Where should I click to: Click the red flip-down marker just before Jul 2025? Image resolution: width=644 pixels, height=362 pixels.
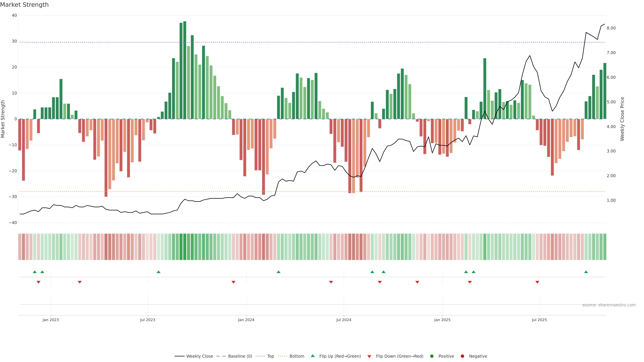[x=537, y=282]
